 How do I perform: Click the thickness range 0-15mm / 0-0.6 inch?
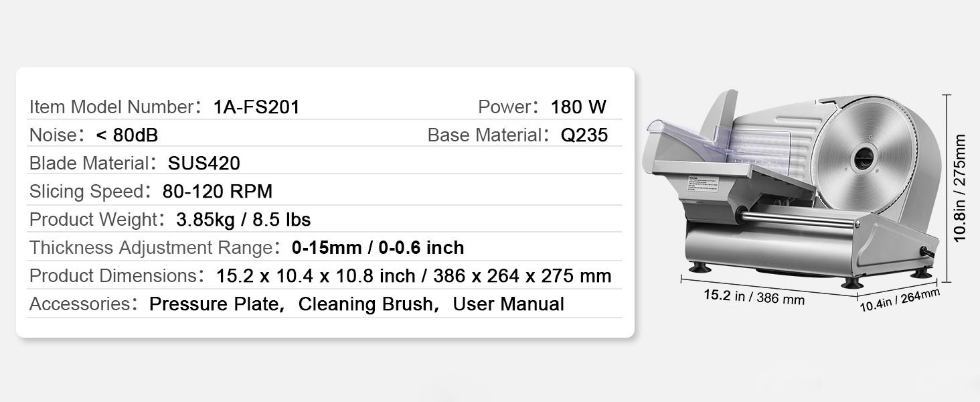pos(378,248)
